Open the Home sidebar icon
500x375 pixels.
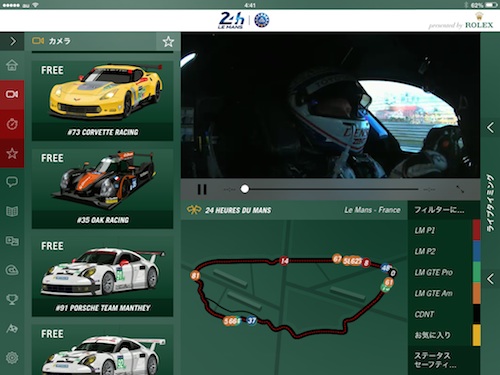(12, 65)
